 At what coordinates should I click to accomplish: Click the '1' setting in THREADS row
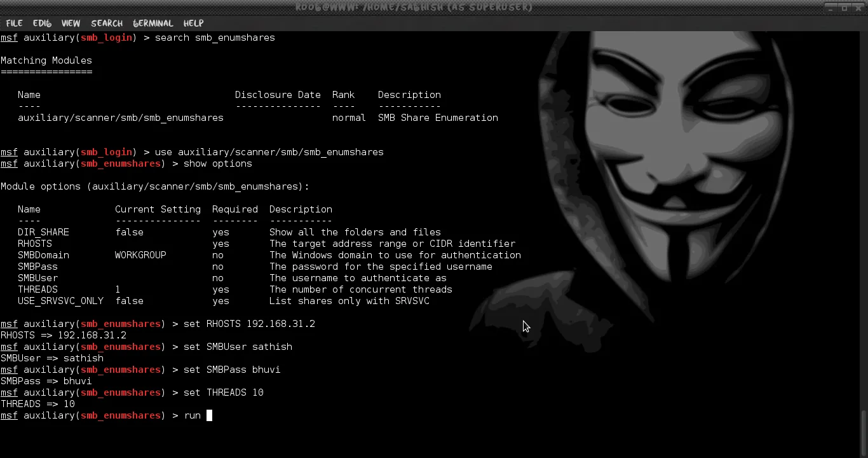[118, 289]
